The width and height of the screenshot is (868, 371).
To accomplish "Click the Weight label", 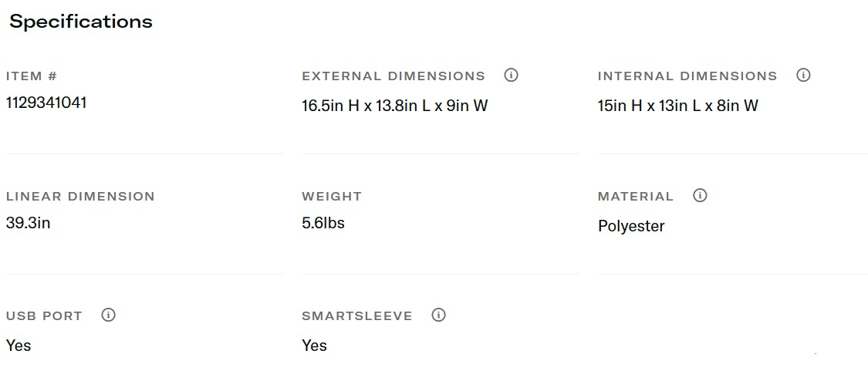I will pyautogui.click(x=332, y=197).
